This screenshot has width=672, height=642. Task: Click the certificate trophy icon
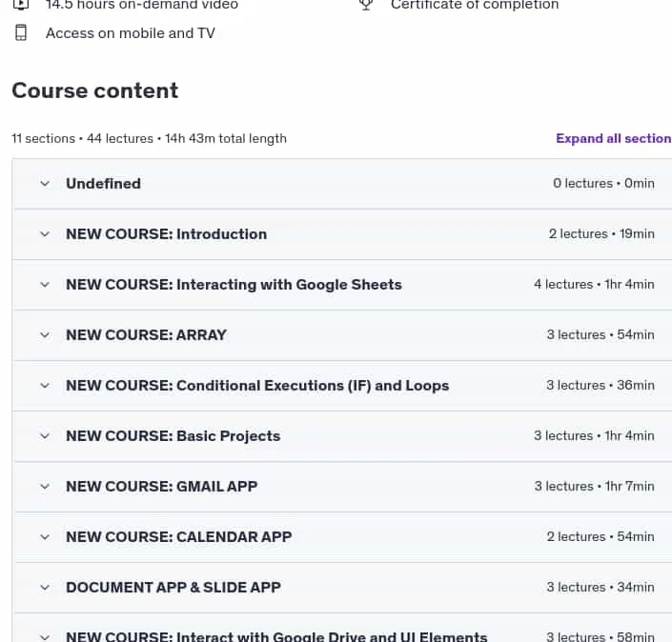coord(366,4)
